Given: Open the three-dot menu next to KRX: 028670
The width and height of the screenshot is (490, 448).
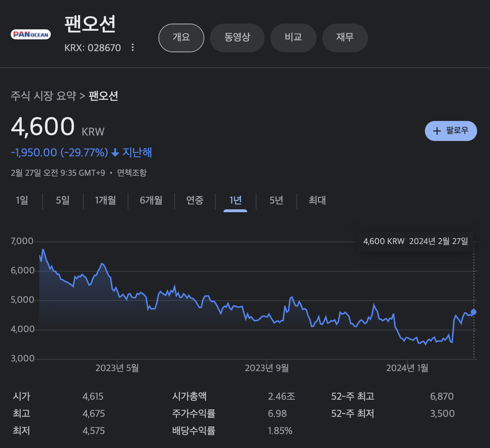Looking at the screenshot, I should [x=133, y=48].
